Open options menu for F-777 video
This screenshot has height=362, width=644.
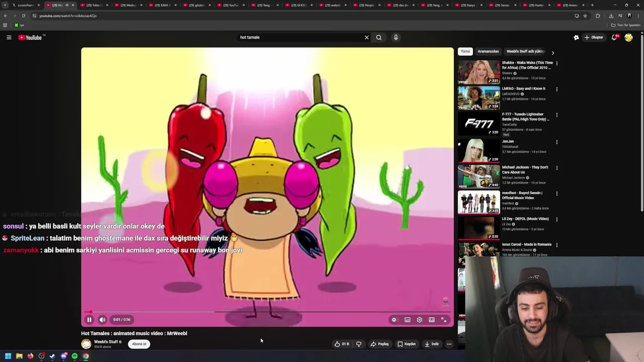(x=556, y=115)
